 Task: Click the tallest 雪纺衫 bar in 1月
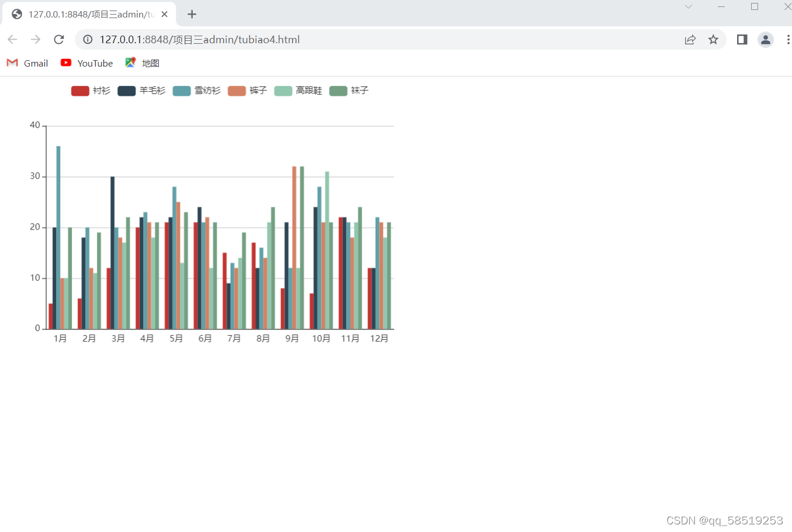[58, 238]
